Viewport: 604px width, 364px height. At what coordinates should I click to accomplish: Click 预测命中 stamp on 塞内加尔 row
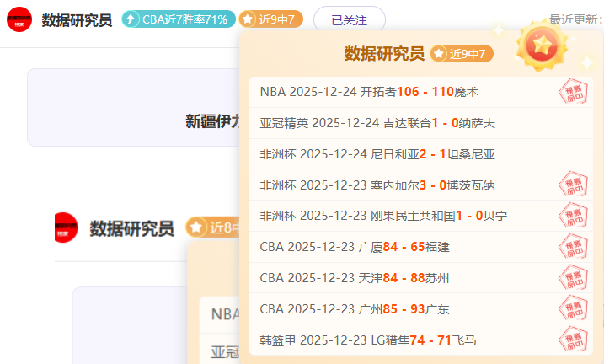[573, 185]
